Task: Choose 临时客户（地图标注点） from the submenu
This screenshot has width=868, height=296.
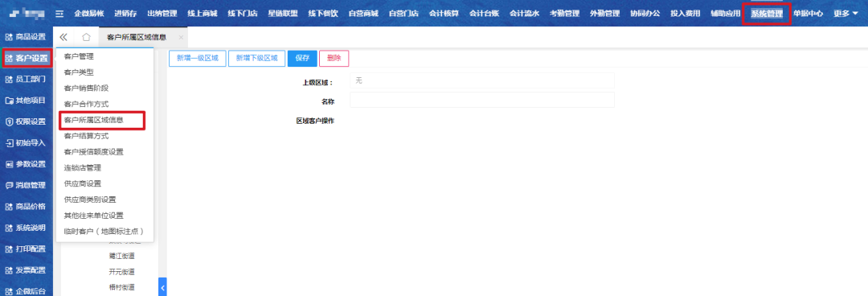Action: tap(104, 231)
